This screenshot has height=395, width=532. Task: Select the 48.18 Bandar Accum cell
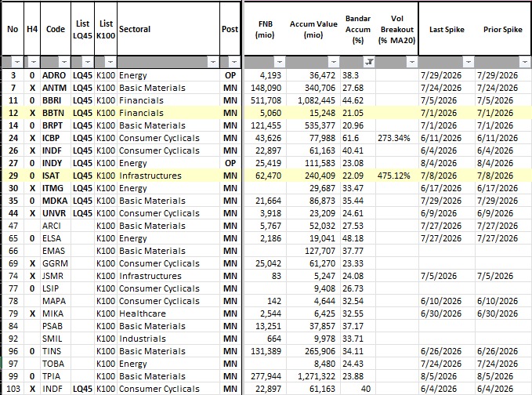pos(357,238)
